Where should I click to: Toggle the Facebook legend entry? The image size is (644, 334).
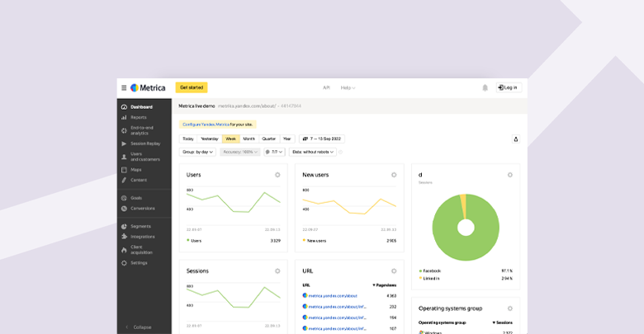(430, 271)
